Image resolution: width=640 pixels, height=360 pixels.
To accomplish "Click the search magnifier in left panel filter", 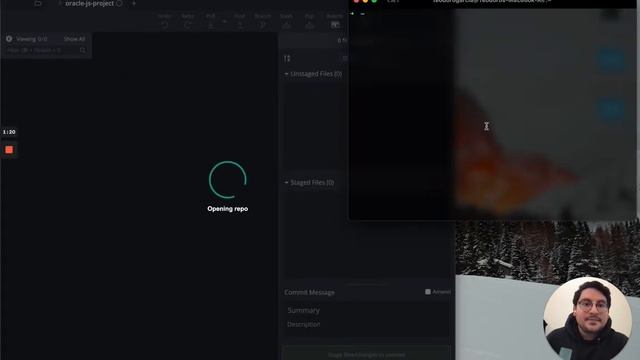I will [83, 50].
